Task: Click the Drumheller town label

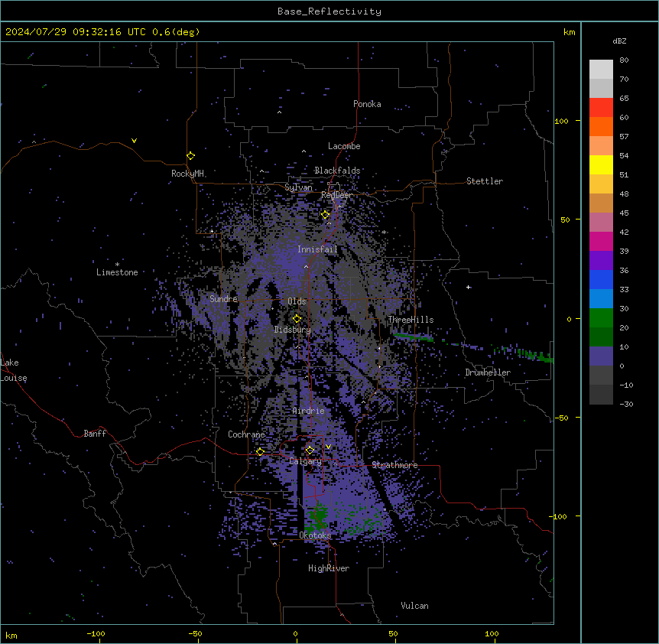Action: [488, 372]
